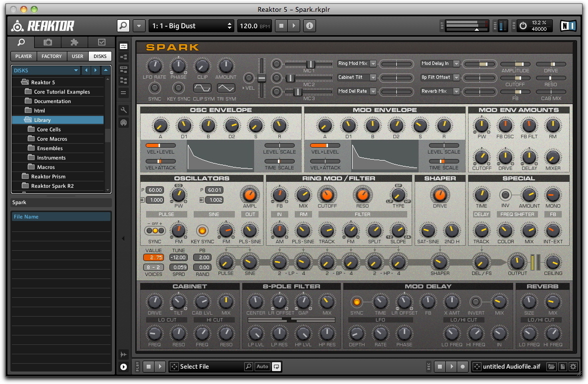Click the Auto button in player
The image size is (588, 384).
coord(262,366)
